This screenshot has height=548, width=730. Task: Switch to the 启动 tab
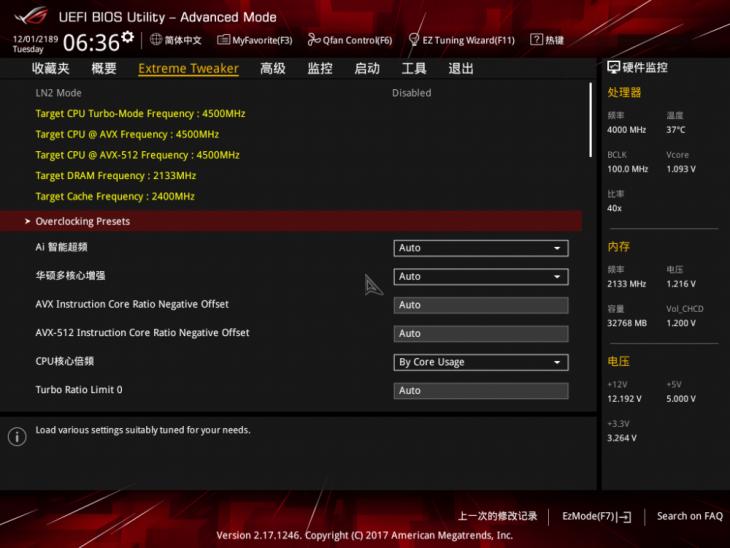[367, 68]
